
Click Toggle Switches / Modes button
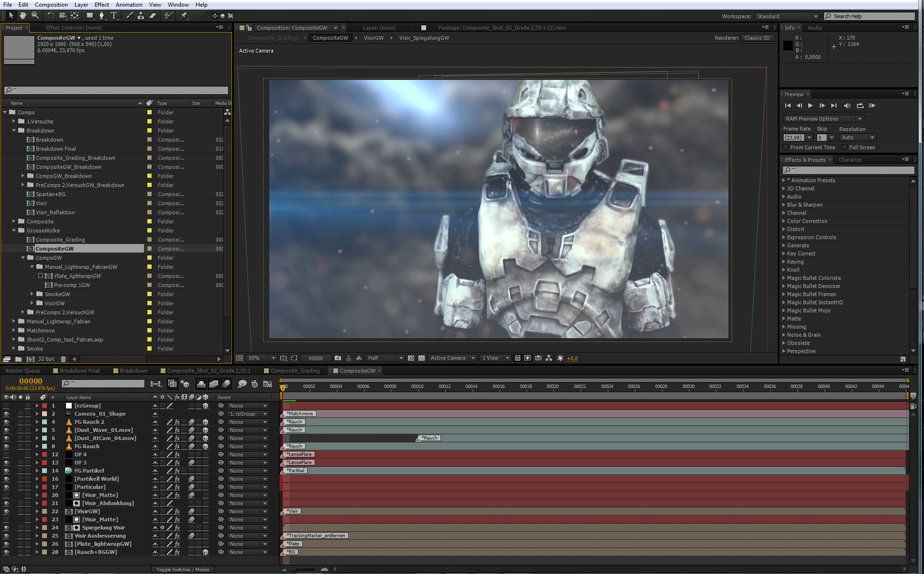coord(182,569)
